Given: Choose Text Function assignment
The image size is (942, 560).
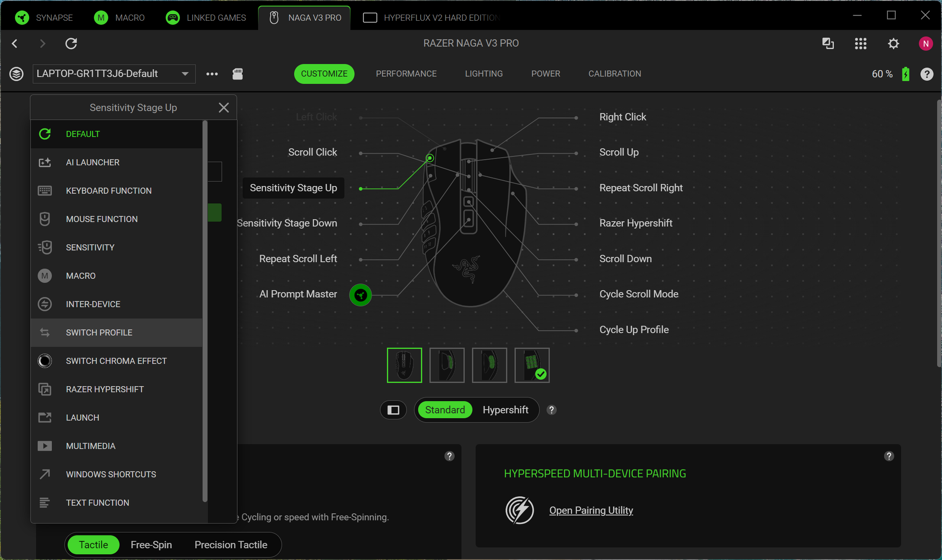Looking at the screenshot, I should pyautogui.click(x=117, y=503).
